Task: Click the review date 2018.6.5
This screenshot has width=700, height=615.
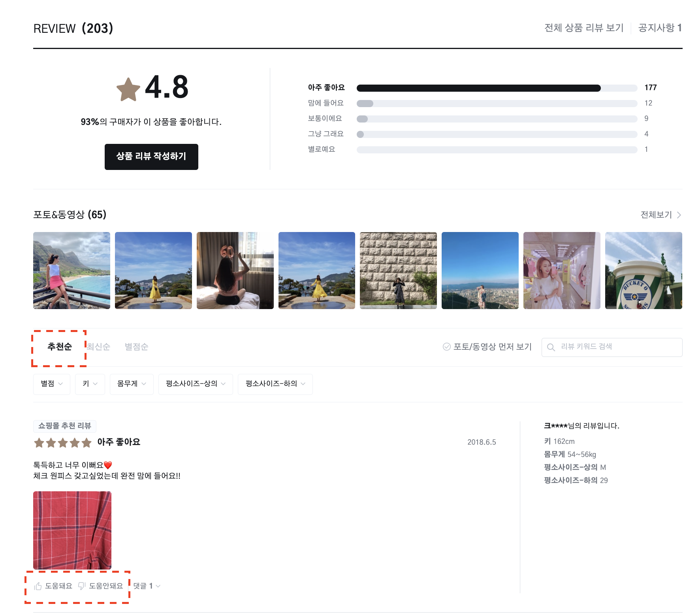Action: (x=482, y=442)
